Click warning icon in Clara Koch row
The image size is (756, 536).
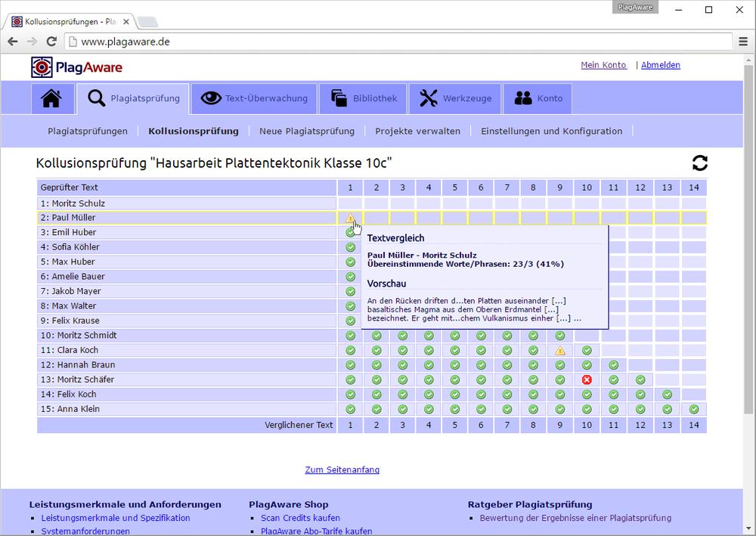(559, 351)
